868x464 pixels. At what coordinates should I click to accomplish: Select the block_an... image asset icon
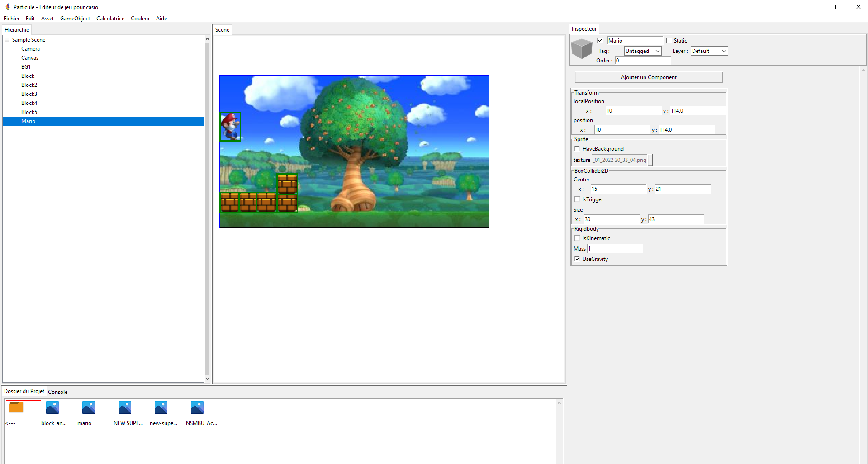52,407
